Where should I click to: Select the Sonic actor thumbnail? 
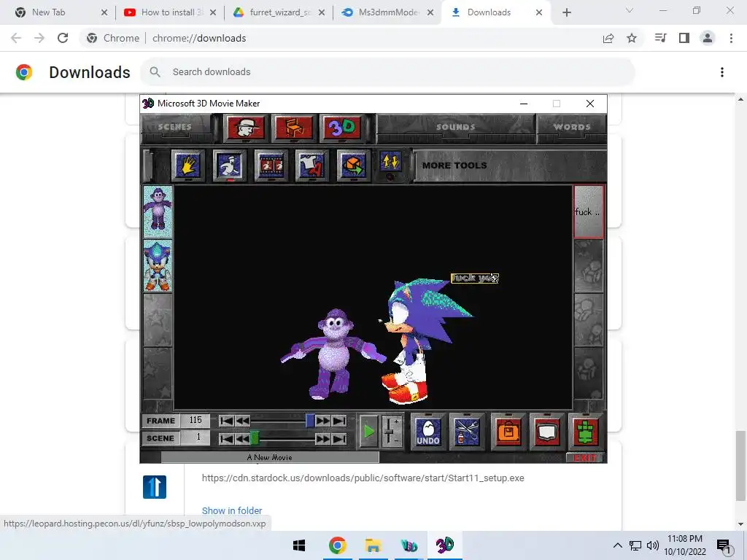point(158,265)
